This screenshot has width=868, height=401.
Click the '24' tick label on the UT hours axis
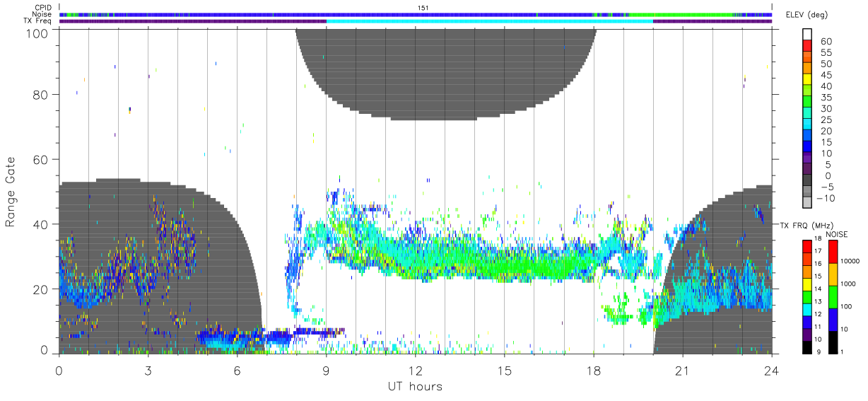771,371
